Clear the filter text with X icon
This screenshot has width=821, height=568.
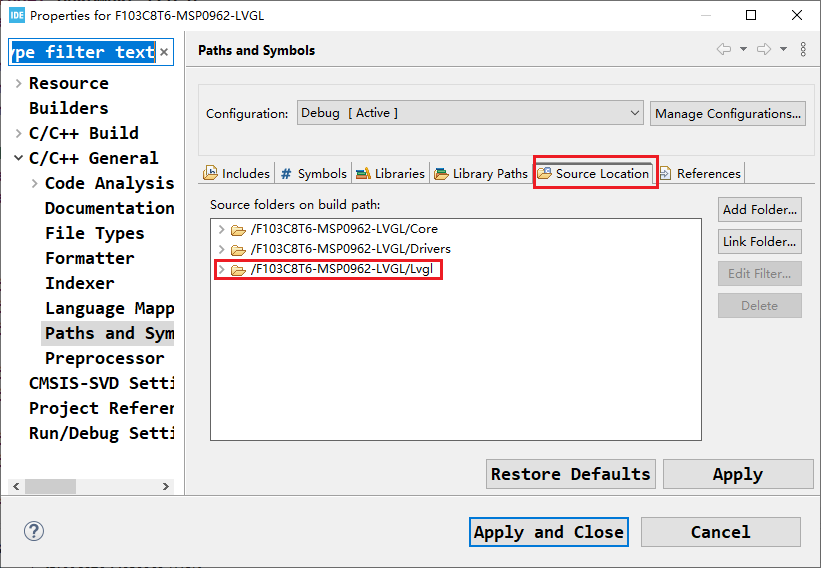click(x=164, y=52)
